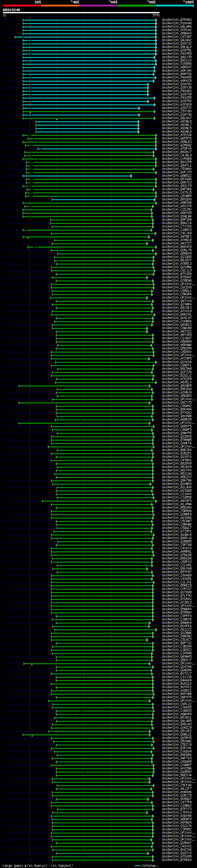Select hit label UniRef100_O32174
Image resolution: width=197 pixels, height=868 pixels.
point(177,826)
